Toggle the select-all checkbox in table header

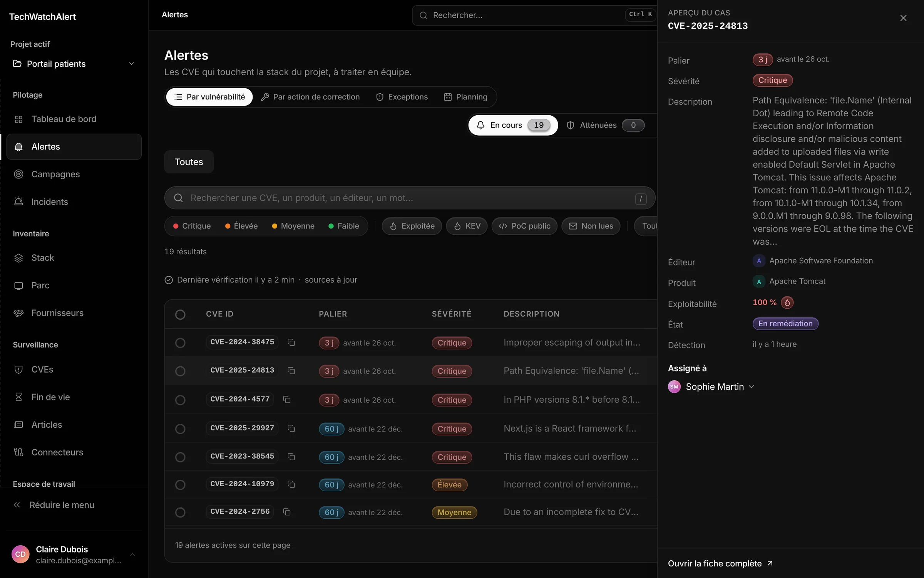pyautogui.click(x=180, y=314)
